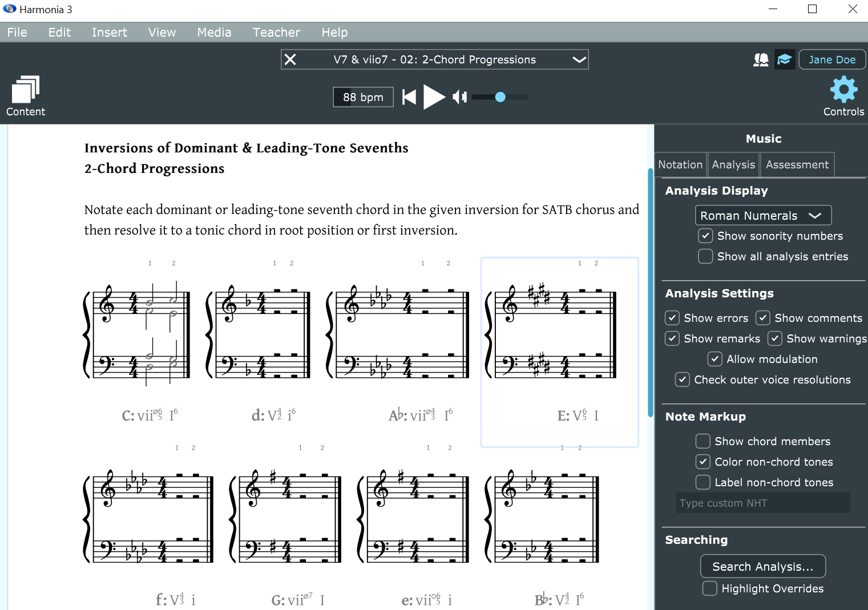Viewport: 868px width, 610px height.
Task: Start playback with the play button
Action: [x=434, y=97]
